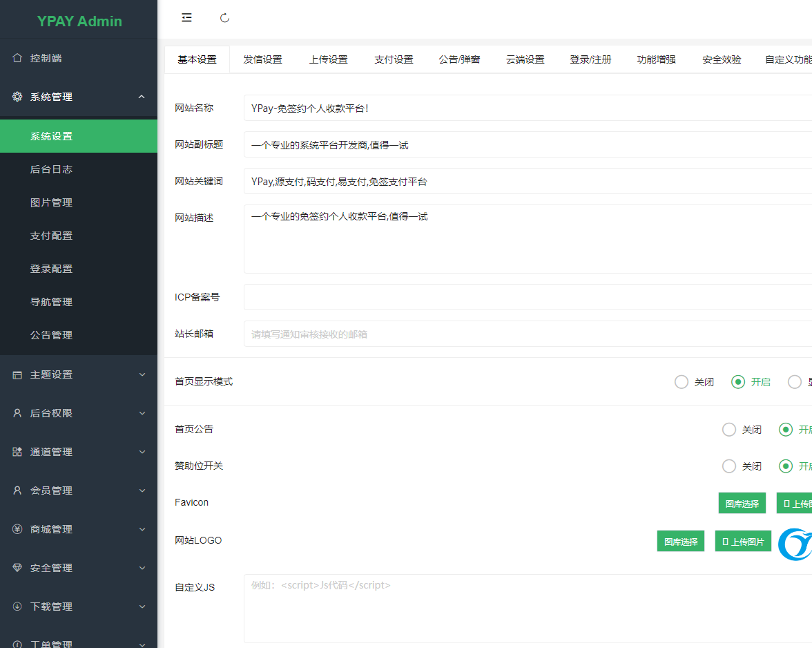
Task: Expand the 主题设置 menu chevron
Action: pos(142,374)
